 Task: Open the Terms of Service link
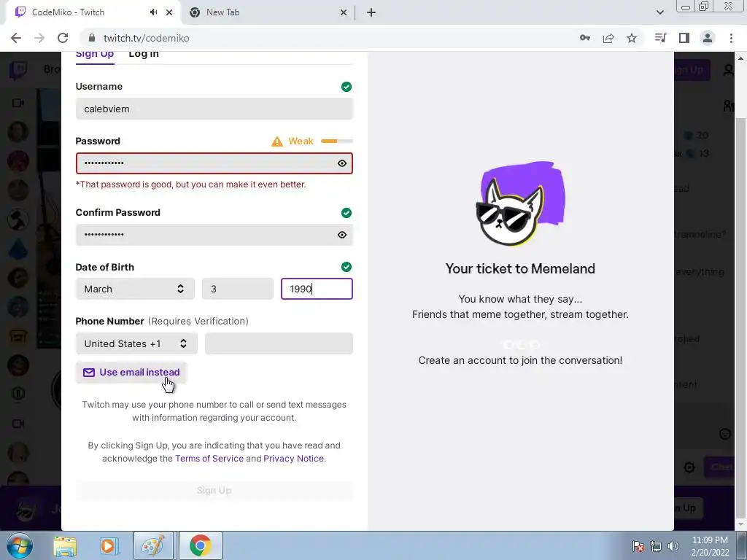209,459
